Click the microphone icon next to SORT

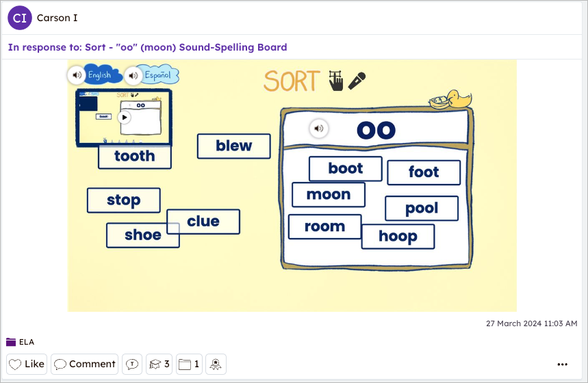pyautogui.click(x=357, y=81)
